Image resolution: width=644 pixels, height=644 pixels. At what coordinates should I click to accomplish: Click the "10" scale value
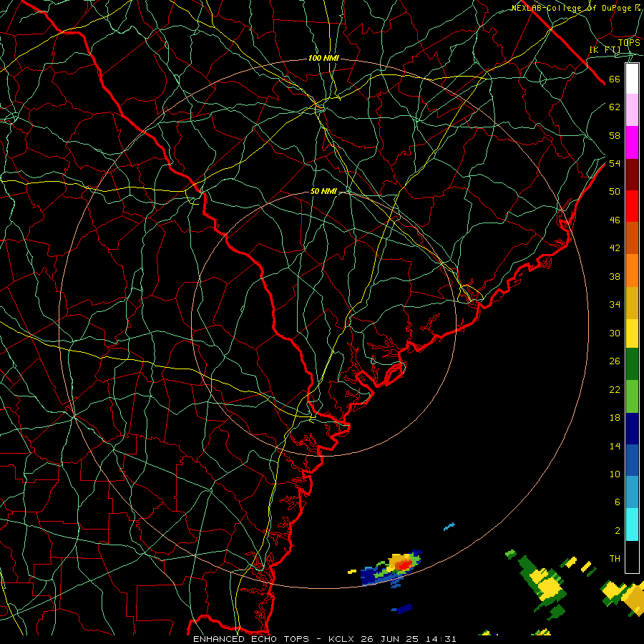point(615,474)
